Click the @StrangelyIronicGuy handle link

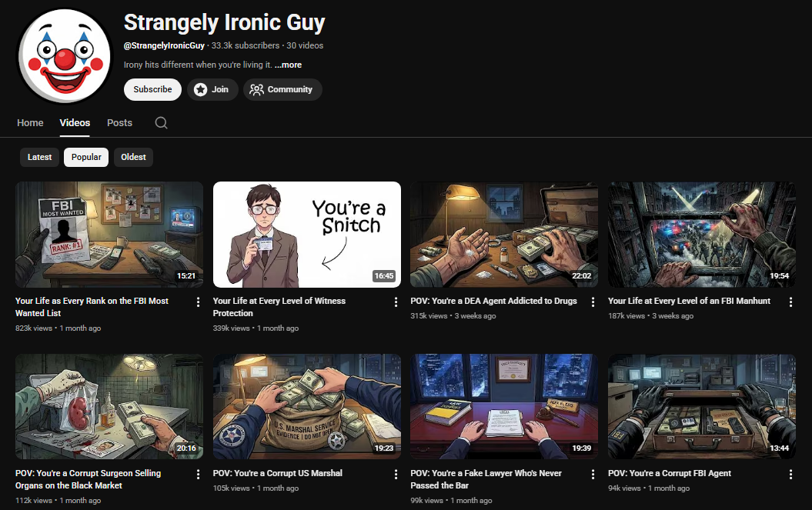(163, 45)
